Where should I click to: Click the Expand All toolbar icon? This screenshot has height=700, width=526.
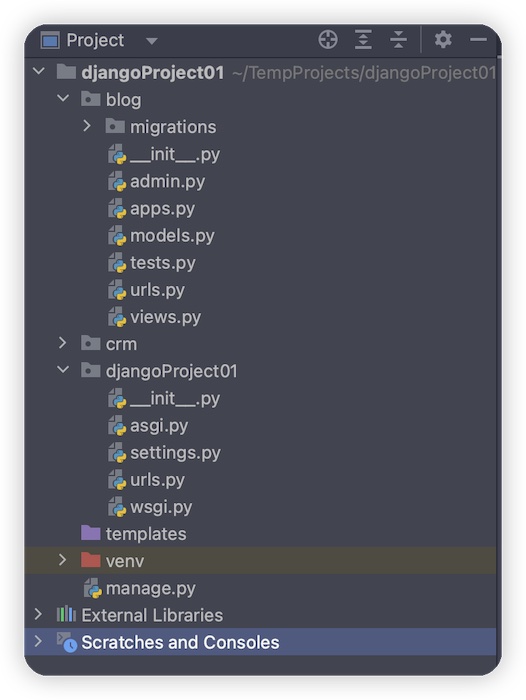coord(363,40)
